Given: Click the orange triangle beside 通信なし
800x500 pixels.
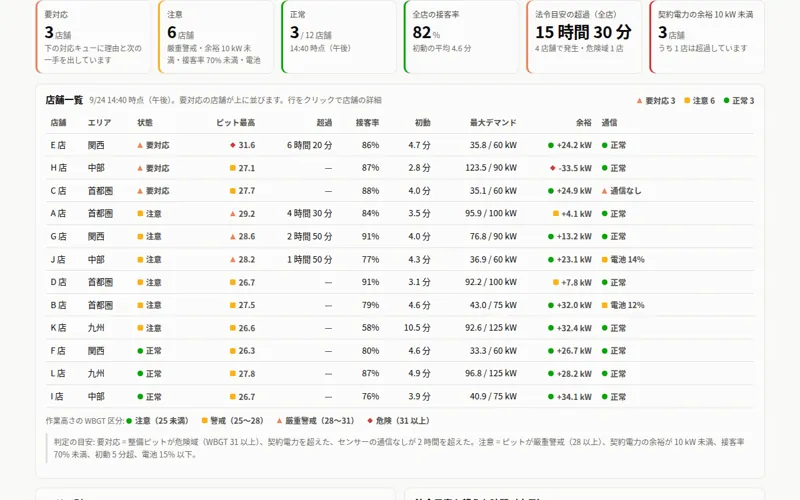Looking at the screenshot, I should (605, 191).
